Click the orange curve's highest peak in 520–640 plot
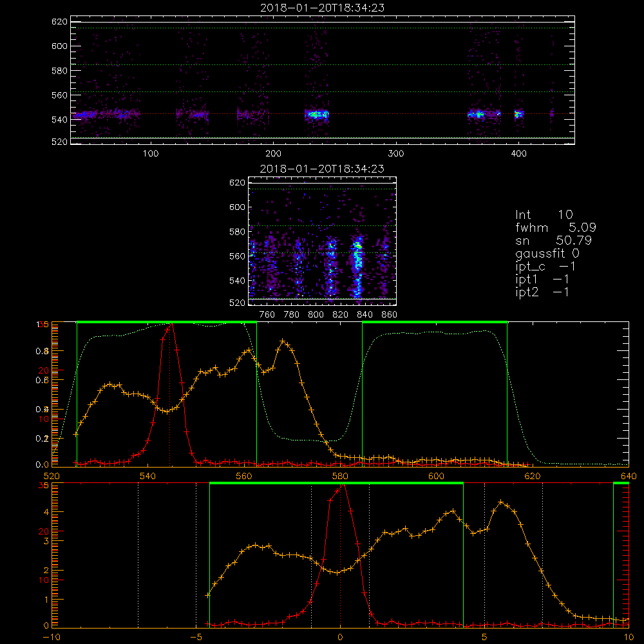Viewport: 644px width, 644px height. click(x=283, y=341)
